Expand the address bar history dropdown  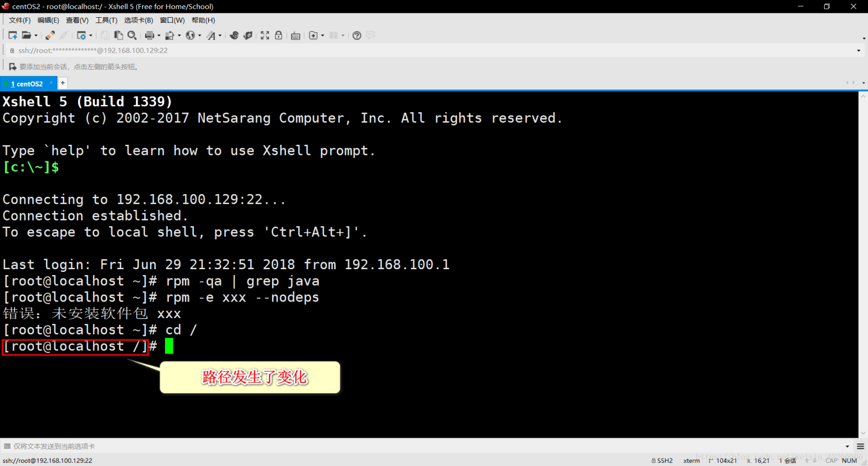click(858, 50)
